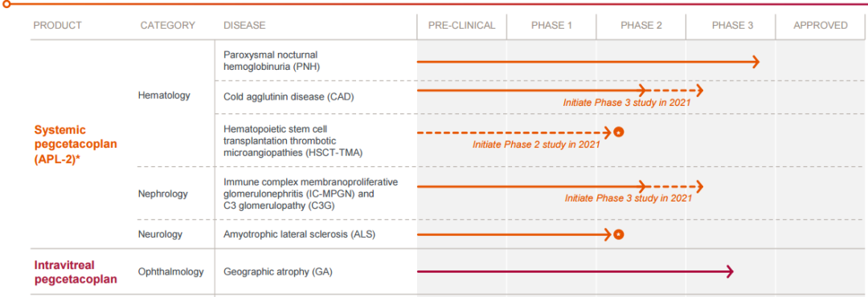
Task: Click the star circle marker in HSCT-TMA row
Action: pos(619,132)
